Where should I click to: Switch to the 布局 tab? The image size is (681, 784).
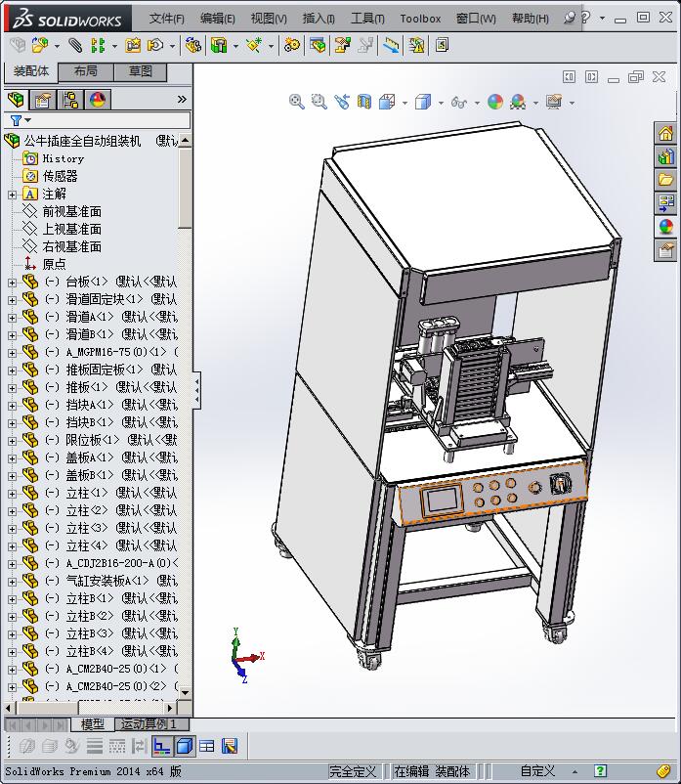86,72
